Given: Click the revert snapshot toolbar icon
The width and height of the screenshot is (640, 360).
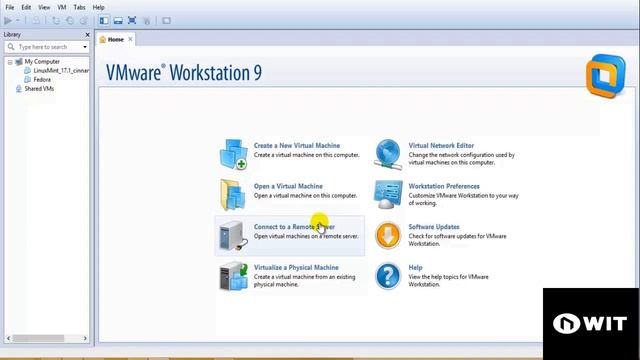Looking at the screenshot, I should (x=70, y=20).
